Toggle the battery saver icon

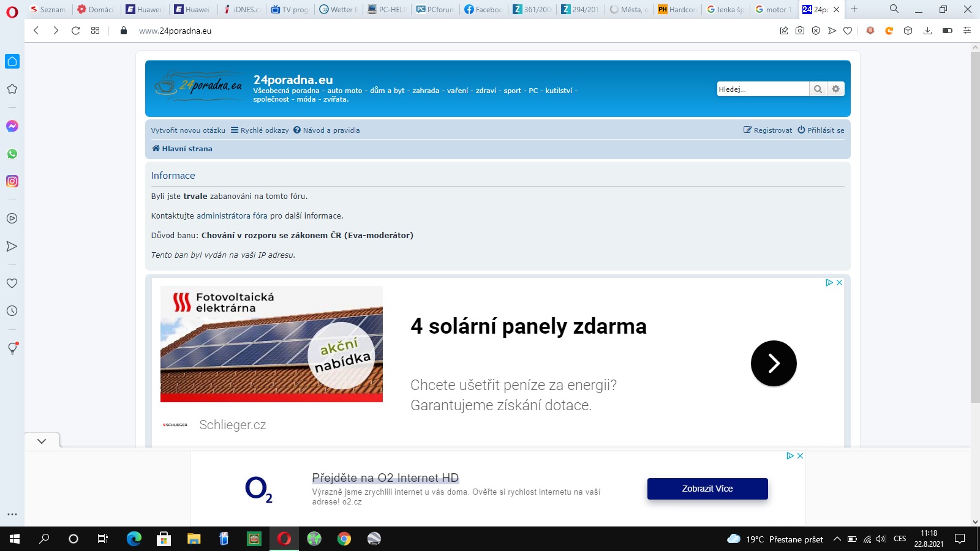coord(947,31)
